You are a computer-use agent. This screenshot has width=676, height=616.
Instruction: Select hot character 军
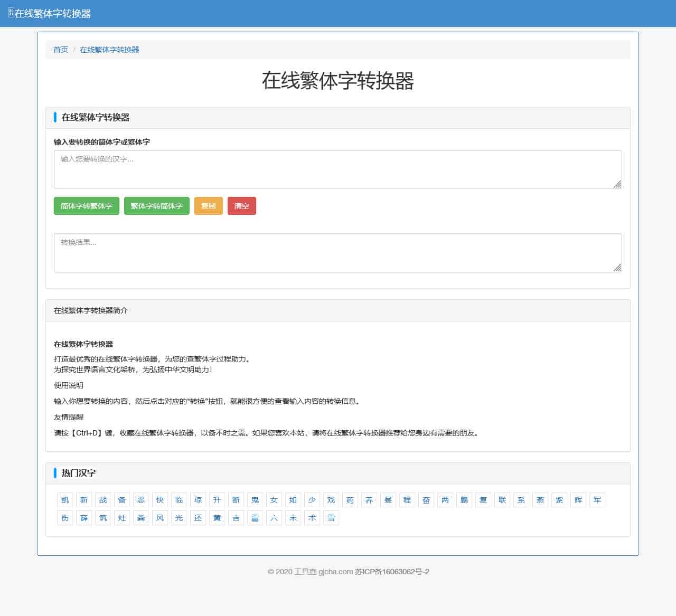597,499
